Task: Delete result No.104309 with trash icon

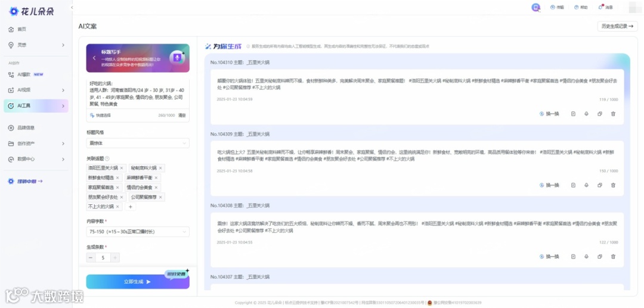Action: [613, 185]
